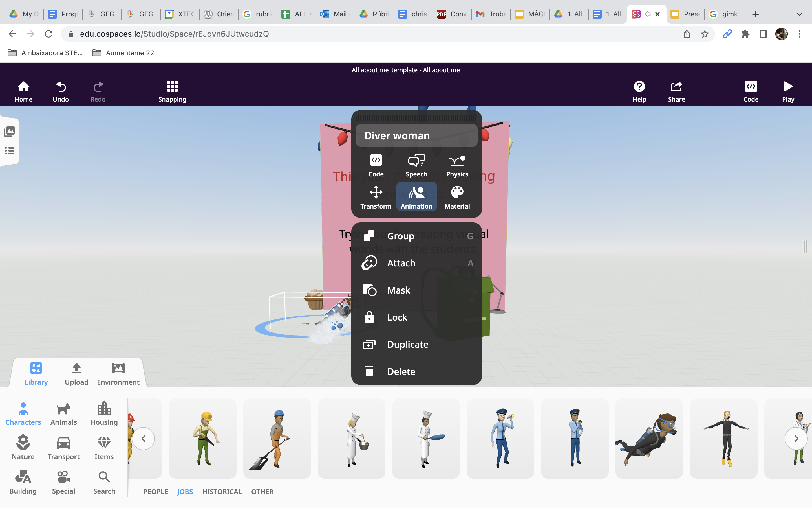Go to Home in CoSpaces toolbar
This screenshot has height=508, width=812.
tap(23, 91)
